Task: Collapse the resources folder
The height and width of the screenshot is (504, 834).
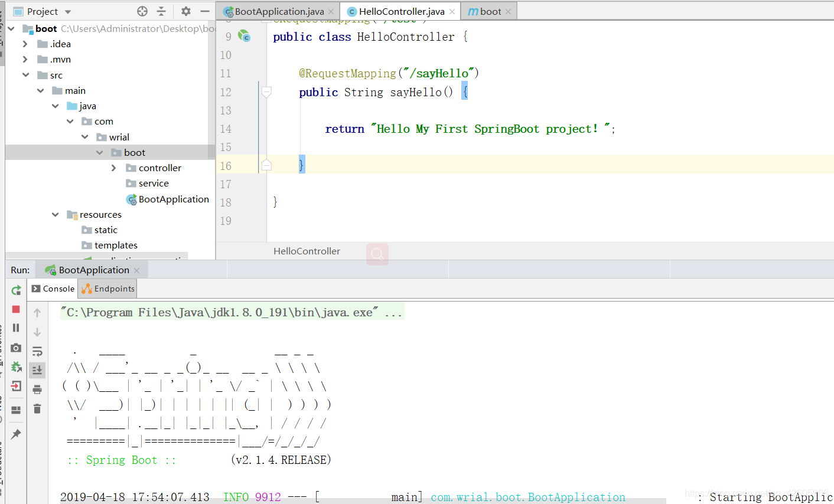Action: coord(55,214)
